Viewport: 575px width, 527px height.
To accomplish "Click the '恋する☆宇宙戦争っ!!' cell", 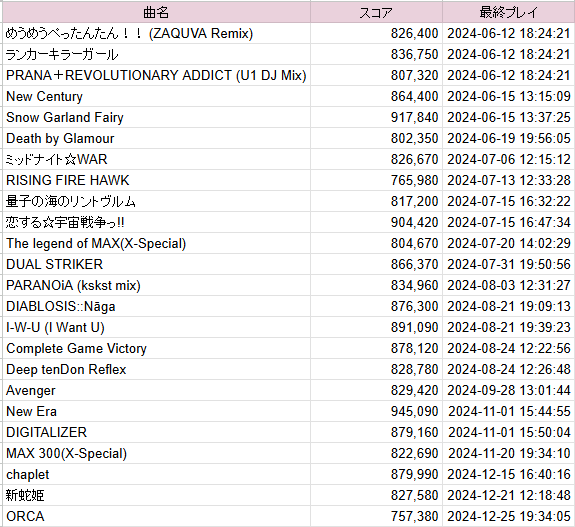I will (156, 222).
